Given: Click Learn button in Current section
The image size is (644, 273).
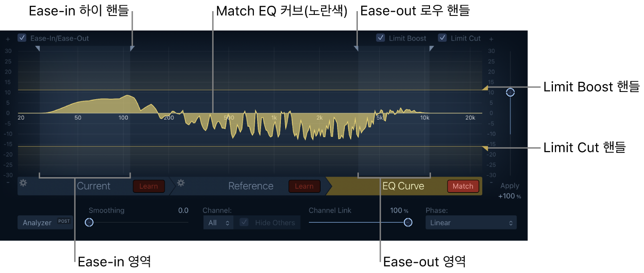Looking at the screenshot, I should pyautogui.click(x=149, y=186).
